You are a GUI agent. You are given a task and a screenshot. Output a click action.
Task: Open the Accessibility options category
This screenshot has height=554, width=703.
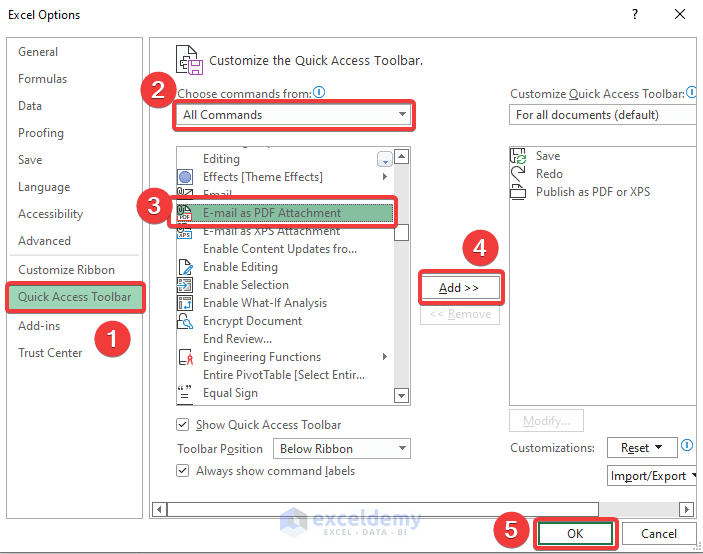point(51,214)
